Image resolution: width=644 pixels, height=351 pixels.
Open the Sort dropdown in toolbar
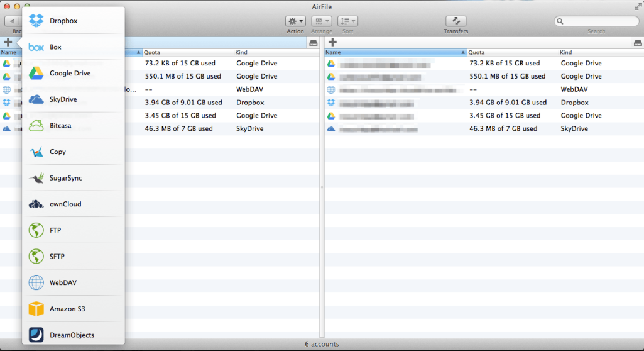[x=347, y=21]
